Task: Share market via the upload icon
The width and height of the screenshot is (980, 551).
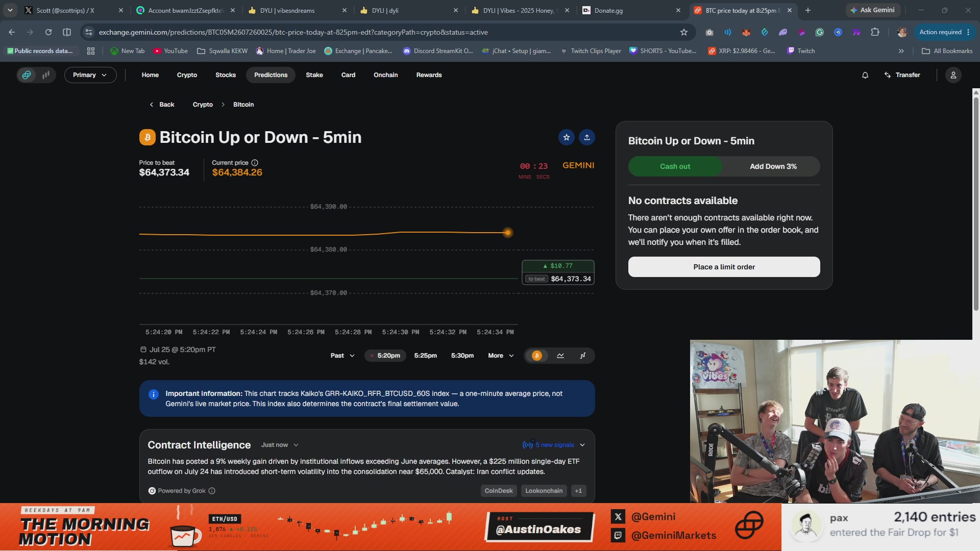Action: 587,137
